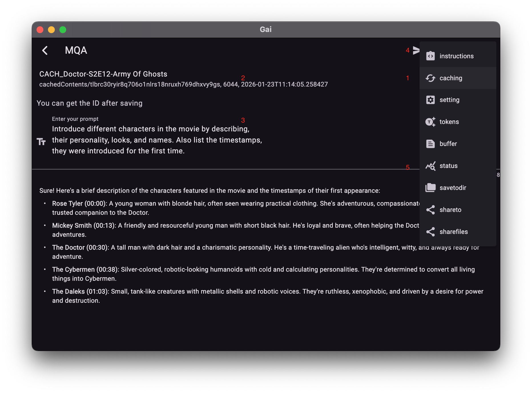
Task: Select the tokens menu option
Action: pos(449,122)
